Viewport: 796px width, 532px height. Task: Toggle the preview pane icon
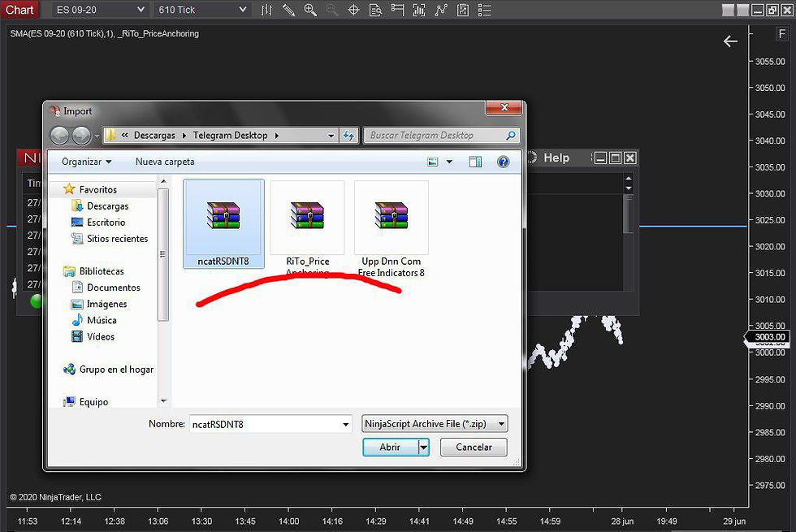coord(476,162)
